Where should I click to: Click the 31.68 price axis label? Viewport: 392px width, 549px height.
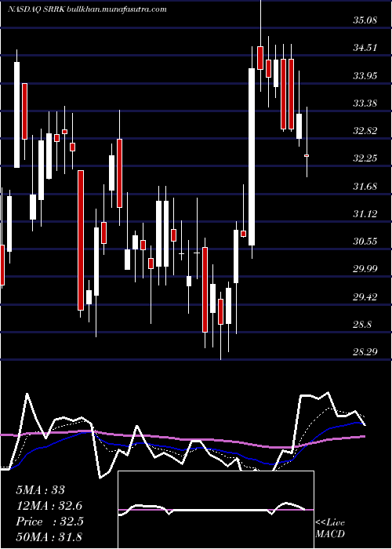(x=365, y=186)
